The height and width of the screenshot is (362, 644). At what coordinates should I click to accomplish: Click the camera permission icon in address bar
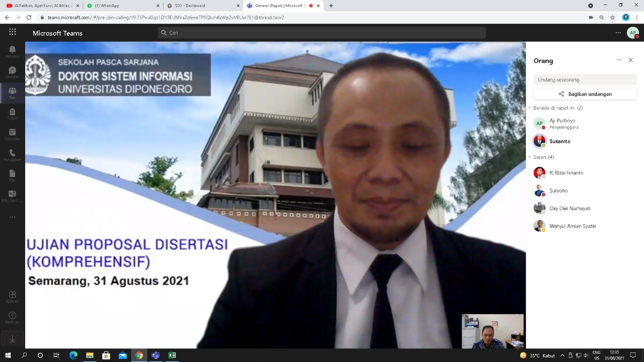click(591, 17)
